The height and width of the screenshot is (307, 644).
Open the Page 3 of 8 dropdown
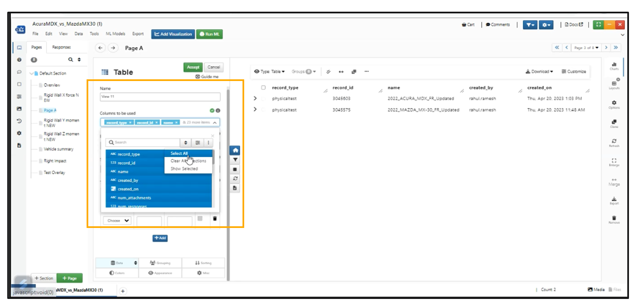click(x=586, y=48)
